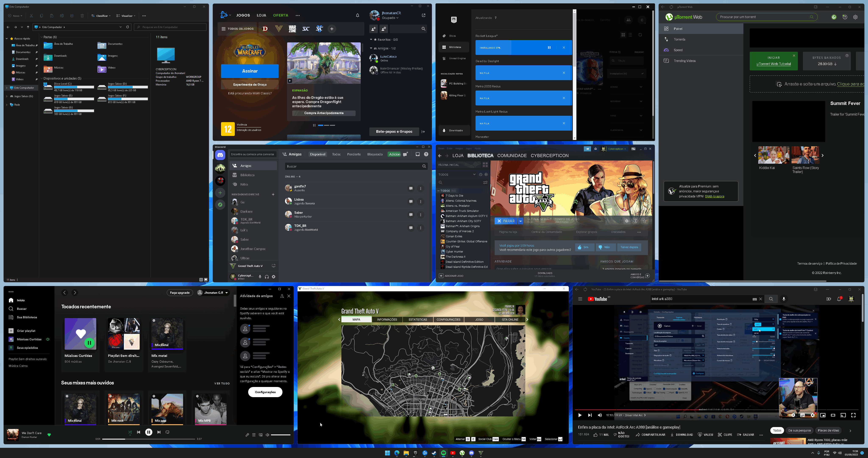Add a friend in Battle.net
This screenshot has height=458, width=868.
click(x=373, y=29)
